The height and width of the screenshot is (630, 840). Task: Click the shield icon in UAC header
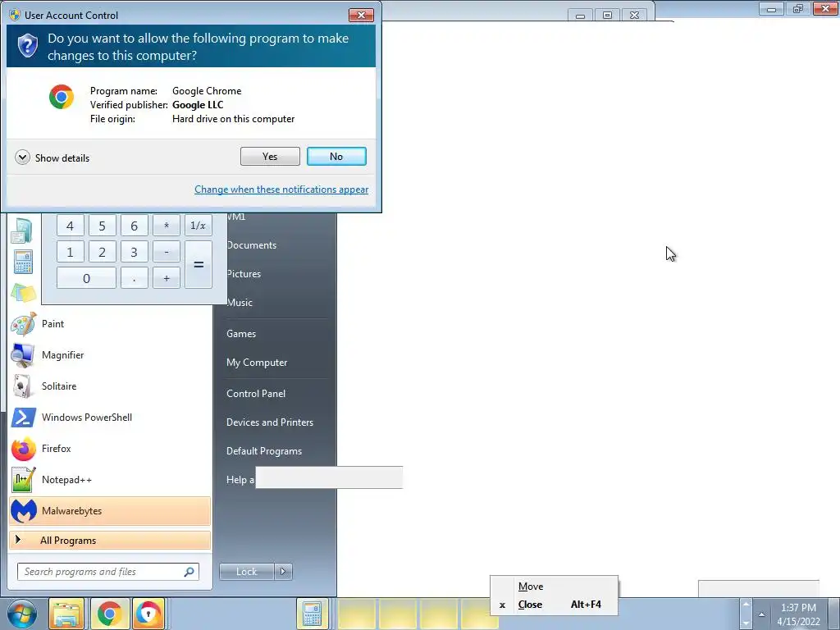point(27,46)
